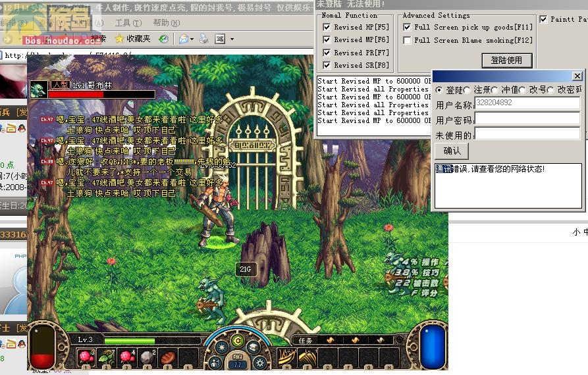
Task: Disable Full Screen pick up goods[F11]
Action: point(407,27)
